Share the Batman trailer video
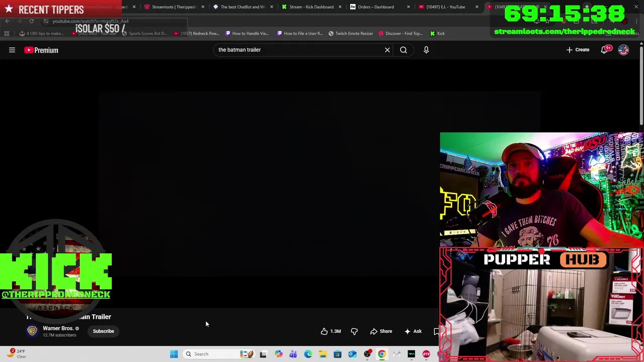This screenshot has height=362, width=644. tap(381, 331)
